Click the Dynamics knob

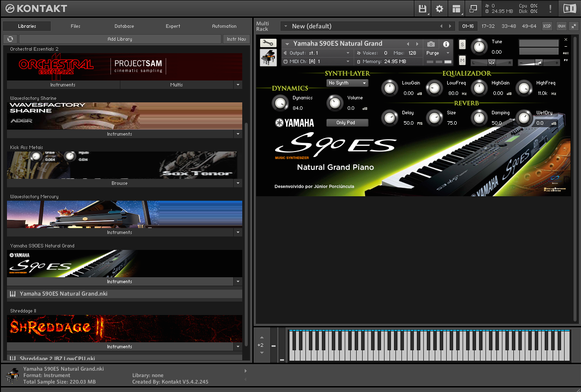(280, 102)
